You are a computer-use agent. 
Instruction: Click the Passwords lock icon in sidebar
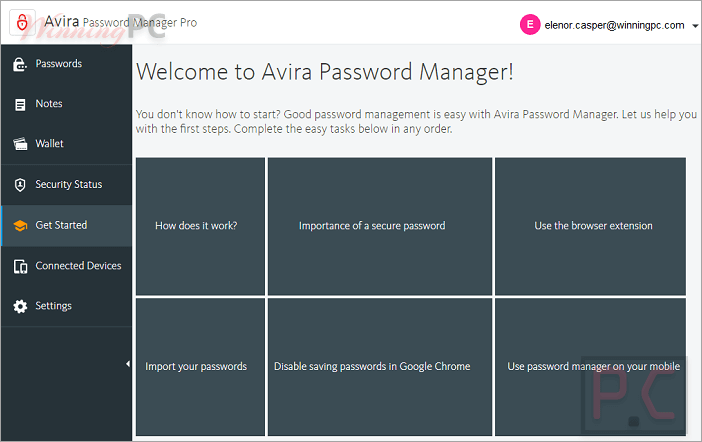[x=20, y=64]
